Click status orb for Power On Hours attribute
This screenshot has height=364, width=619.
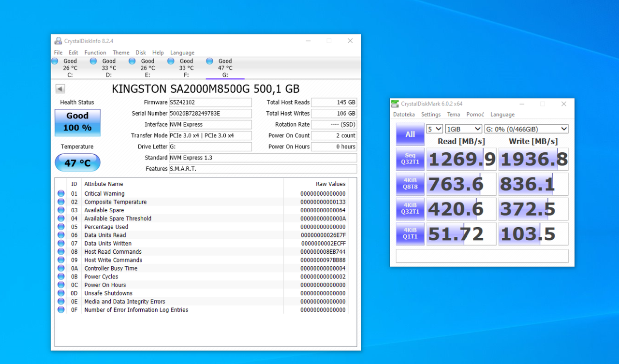tap(61, 285)
